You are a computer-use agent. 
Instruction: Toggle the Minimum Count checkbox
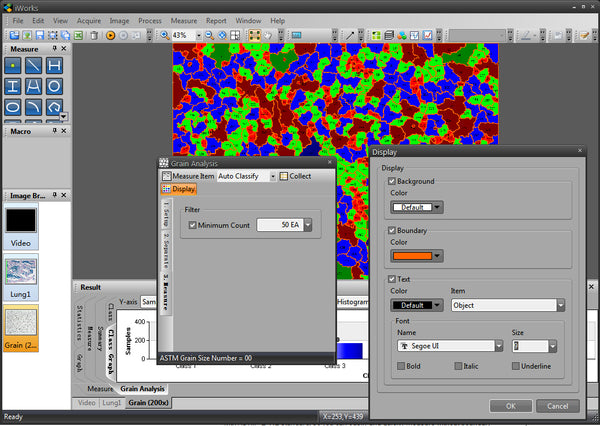(x=192, y=225)
